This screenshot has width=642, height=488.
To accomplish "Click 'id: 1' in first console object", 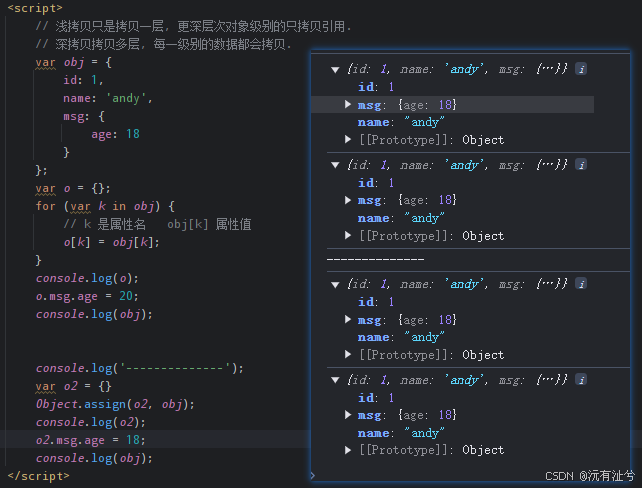I will (x=376, y=87).
